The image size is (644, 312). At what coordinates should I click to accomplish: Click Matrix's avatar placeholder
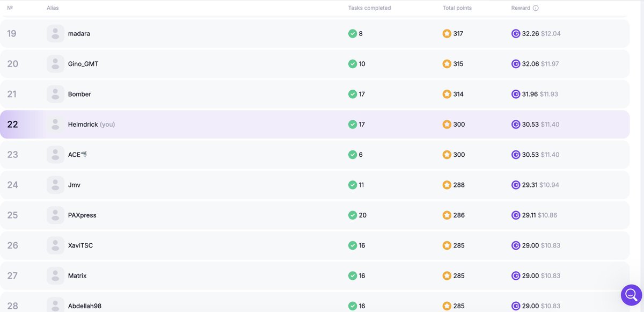pos(55,275)
